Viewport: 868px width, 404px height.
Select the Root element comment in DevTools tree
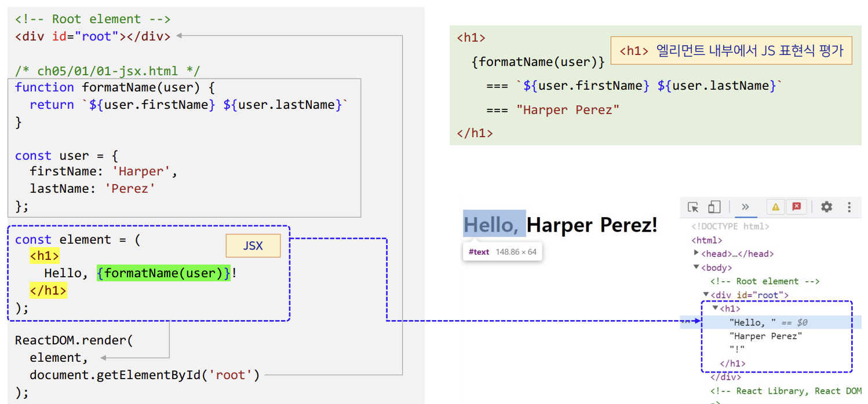(x=765, y=281)
